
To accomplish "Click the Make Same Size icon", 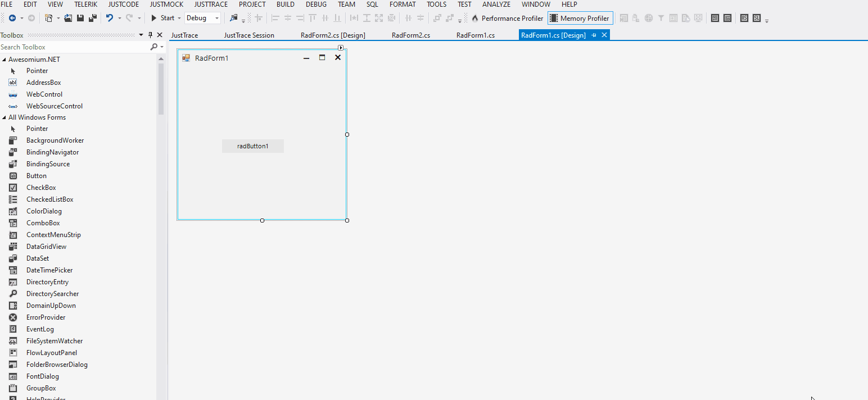I will [x=379, y=18].
